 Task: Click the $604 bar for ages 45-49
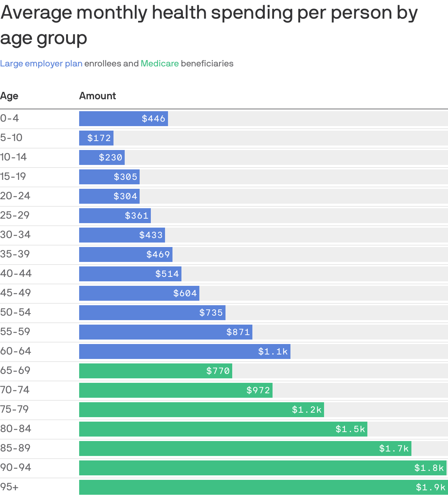tap(139, 293)
